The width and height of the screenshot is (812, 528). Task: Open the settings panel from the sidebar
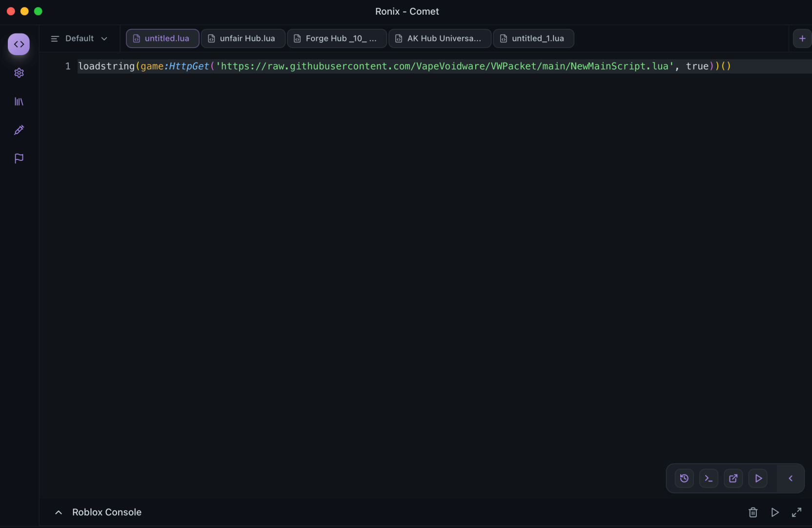point(19,73)
